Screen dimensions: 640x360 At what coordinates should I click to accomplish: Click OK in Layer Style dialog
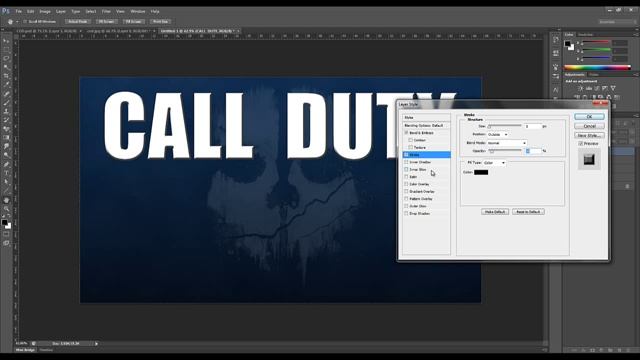pyautogui.click(x=589, y=117)
